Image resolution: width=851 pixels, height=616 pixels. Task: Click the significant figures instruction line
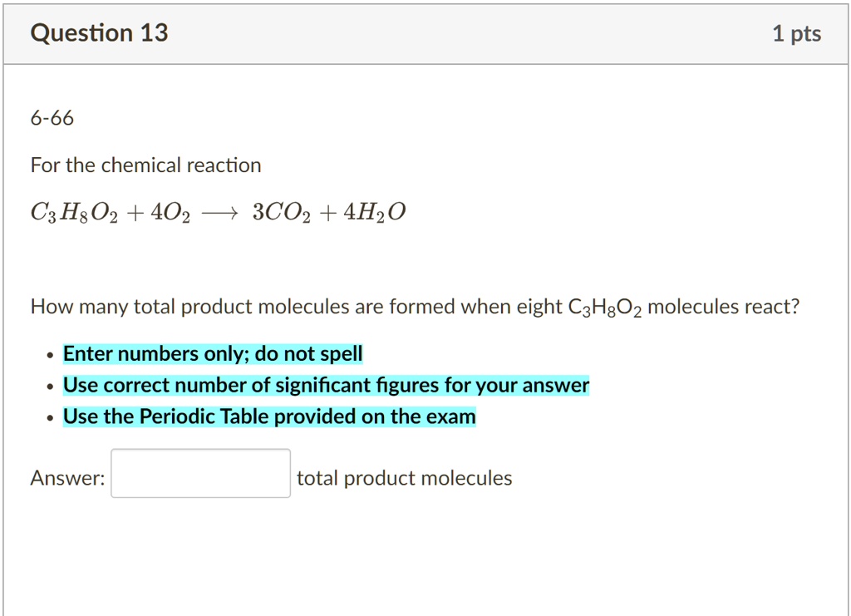click(x=326, y=386)
